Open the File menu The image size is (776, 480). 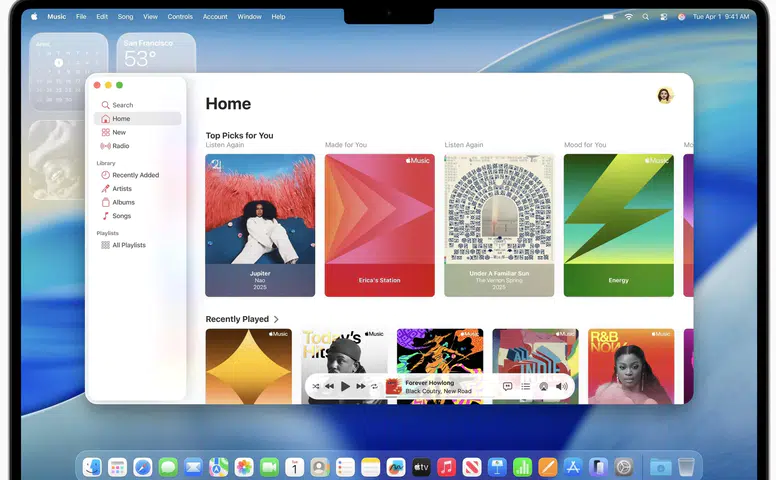coord(81,16)
